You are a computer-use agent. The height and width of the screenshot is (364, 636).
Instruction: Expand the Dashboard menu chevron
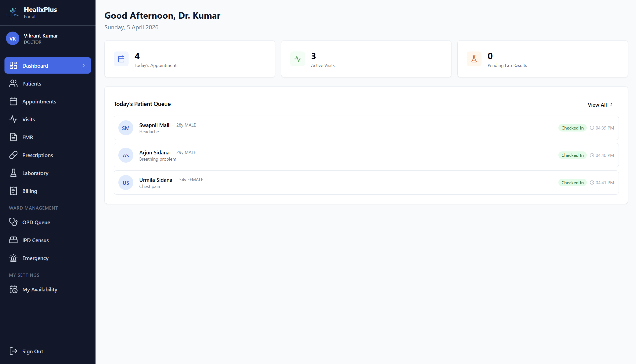pos(84,65)
